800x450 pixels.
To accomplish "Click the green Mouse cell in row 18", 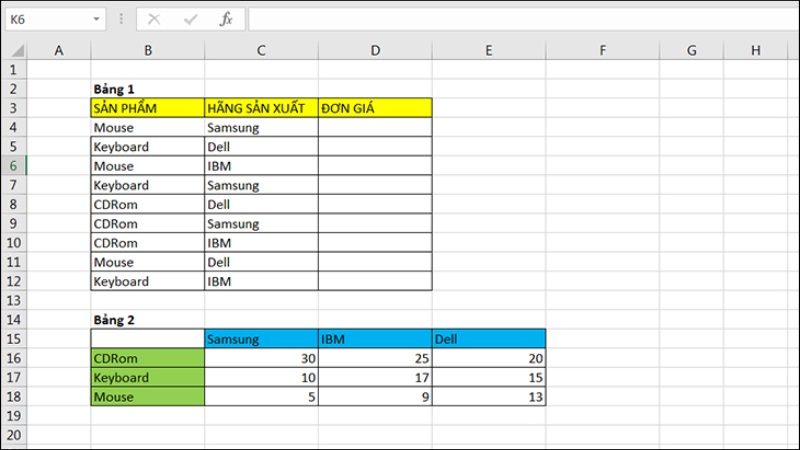I will coord(147,396).
